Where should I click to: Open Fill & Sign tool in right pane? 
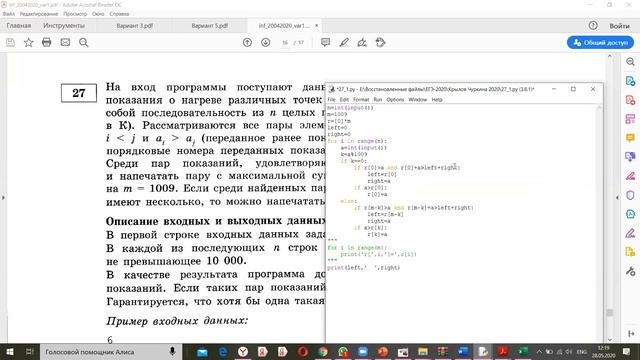(x=630, y=233)
